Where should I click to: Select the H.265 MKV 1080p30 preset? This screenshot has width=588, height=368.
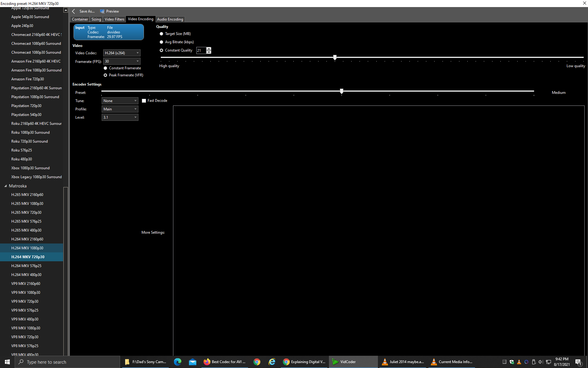point(27,204)
